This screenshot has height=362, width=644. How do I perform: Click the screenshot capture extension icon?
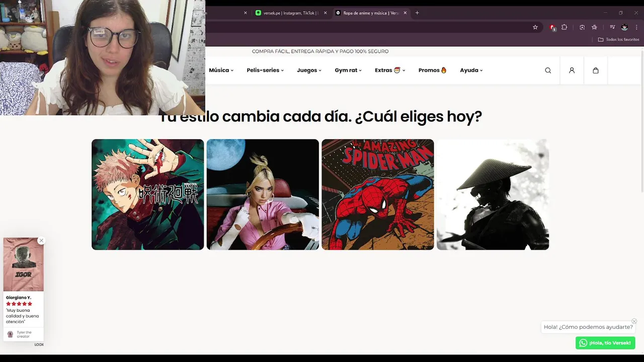pyautogui.click(x=582, y=27)
